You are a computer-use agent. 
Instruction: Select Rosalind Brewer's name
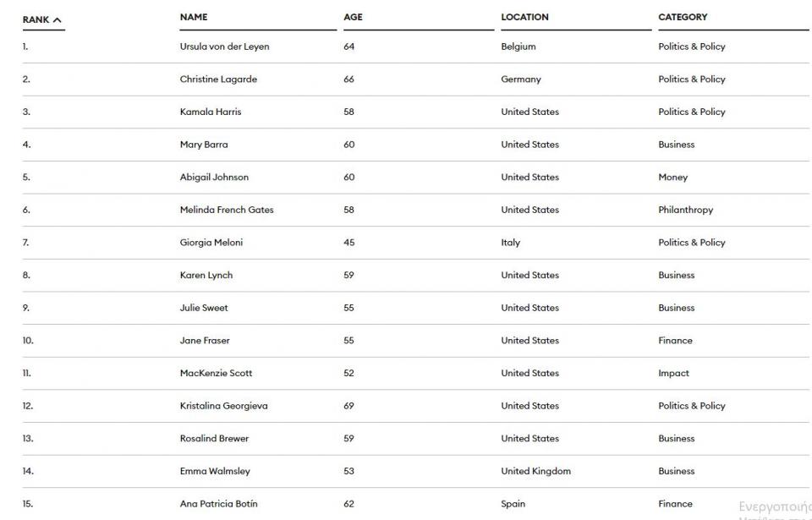click(214, 439)
